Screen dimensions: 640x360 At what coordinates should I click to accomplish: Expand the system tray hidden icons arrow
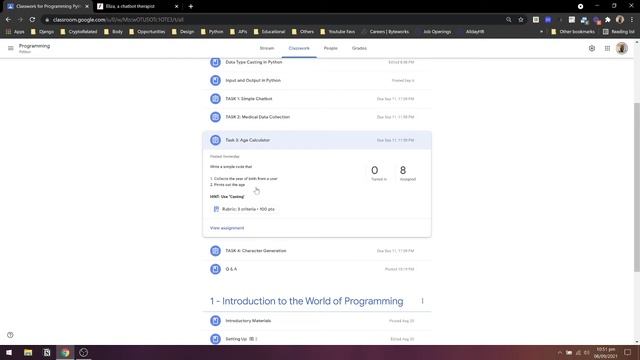pos(560,352)
